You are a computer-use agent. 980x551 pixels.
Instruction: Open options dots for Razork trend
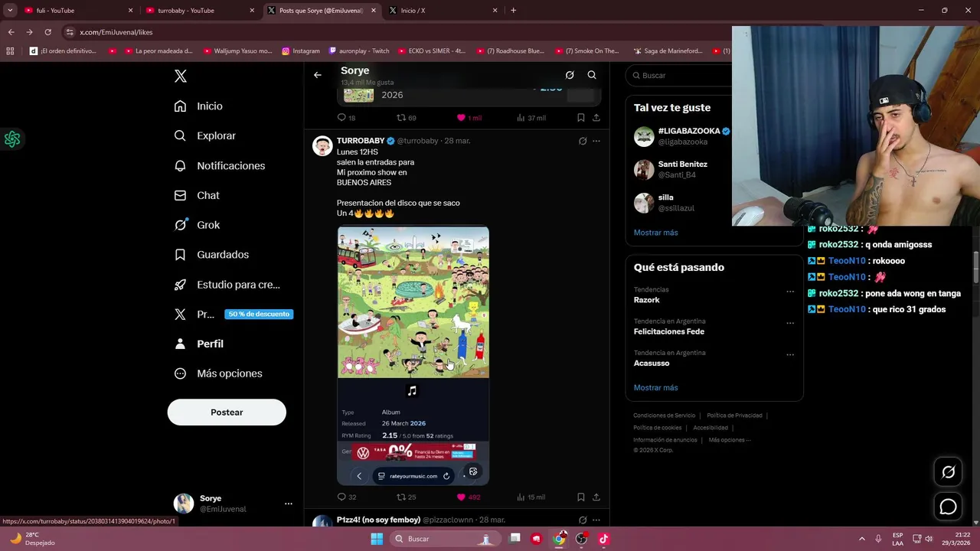click(x=790, y=292)
